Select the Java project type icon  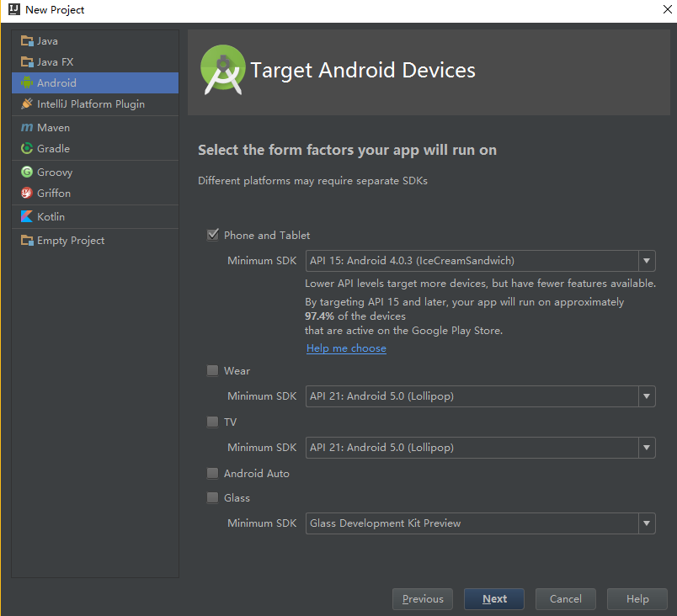tap(27, 41)
